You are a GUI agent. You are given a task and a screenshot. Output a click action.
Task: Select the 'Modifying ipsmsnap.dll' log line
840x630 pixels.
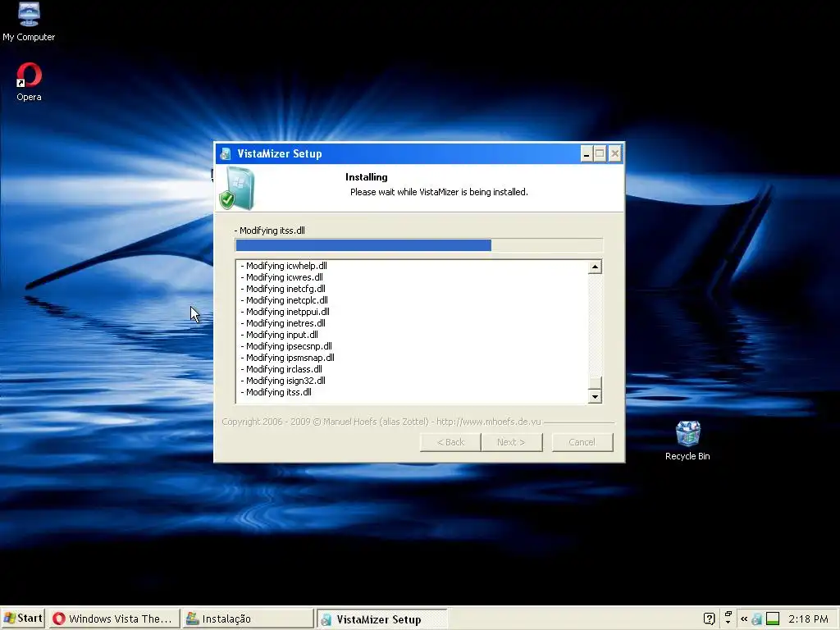(288, 358)
